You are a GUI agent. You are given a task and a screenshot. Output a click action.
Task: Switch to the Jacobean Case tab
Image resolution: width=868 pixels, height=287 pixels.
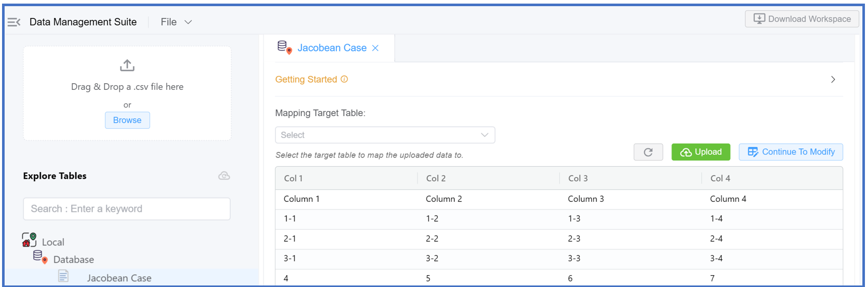(x=332, y=48)
